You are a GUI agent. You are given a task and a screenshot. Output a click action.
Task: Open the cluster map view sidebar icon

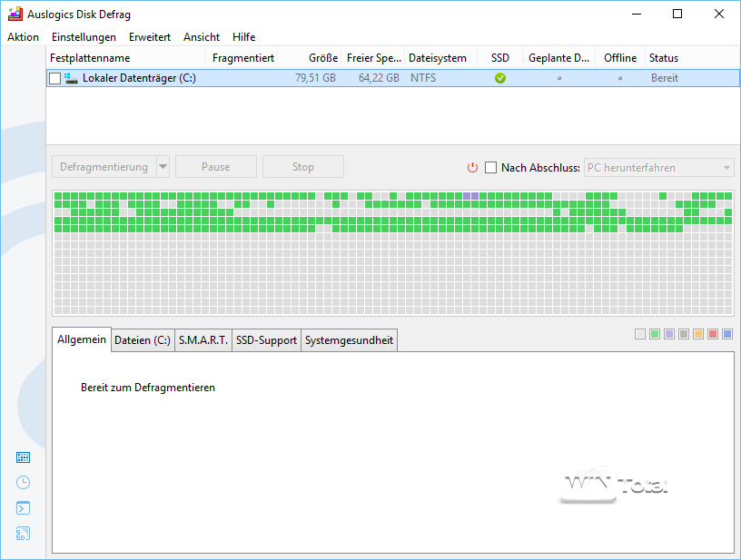[24, 457]
